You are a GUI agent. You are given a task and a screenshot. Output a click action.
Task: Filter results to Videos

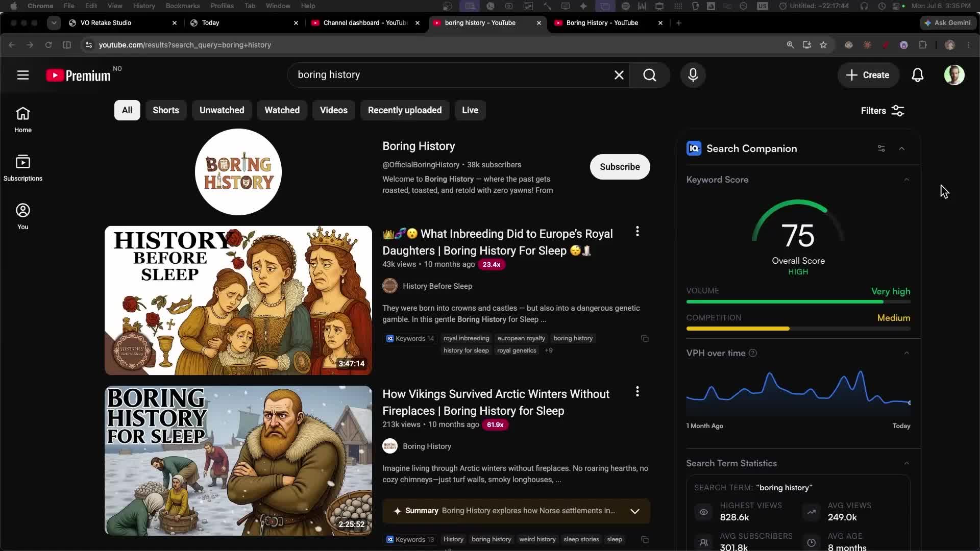coord(333,110)
